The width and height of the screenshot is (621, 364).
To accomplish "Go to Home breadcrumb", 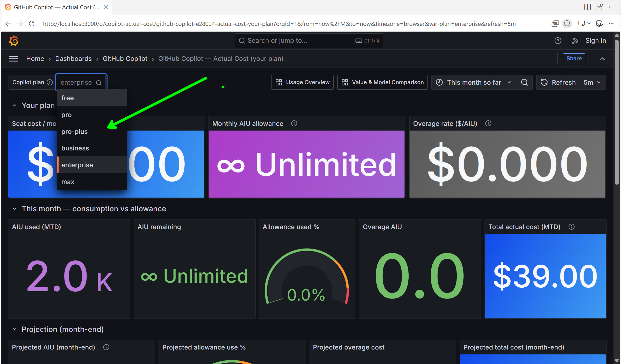I will [x=35, y=59].
